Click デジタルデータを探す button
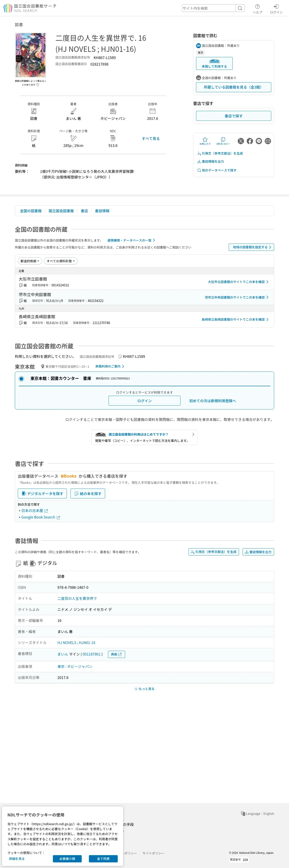Image resolution: width=289 pixels, height=868 pixels. (x=42, y=494)
